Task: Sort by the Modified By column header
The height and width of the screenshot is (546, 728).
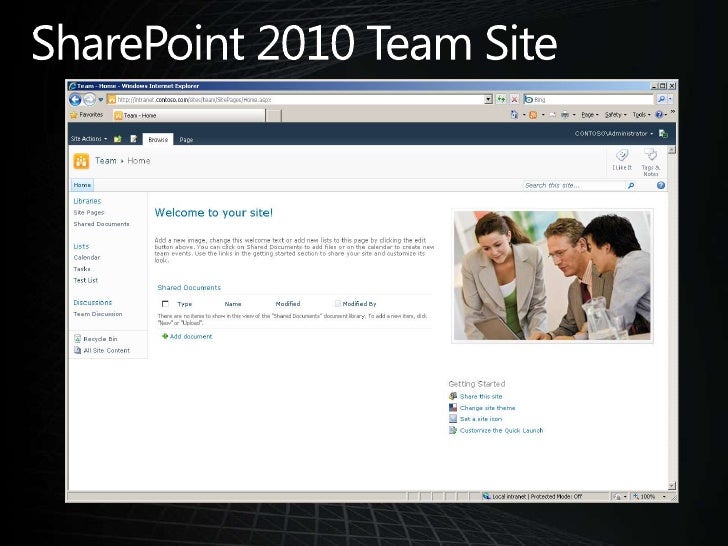Action: [x=359, y=304]
